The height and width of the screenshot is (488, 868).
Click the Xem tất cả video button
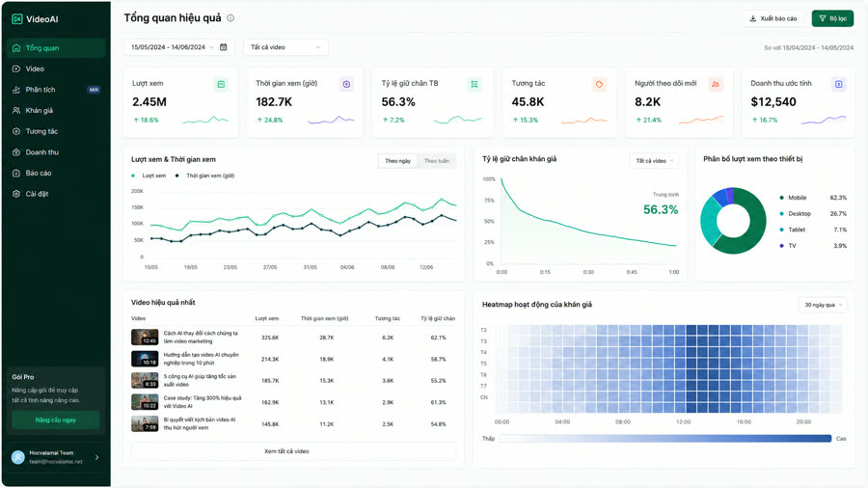point(294,451)
